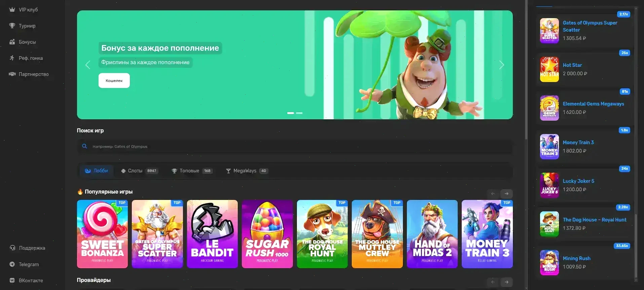
Task: Open Турнир via trophy icon
Action: point(12,26)
